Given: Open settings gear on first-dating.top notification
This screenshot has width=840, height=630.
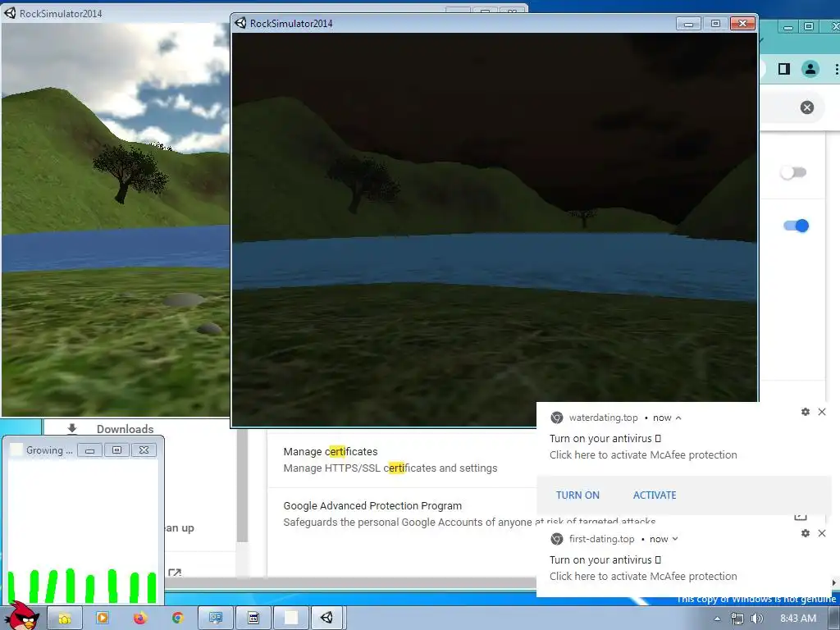Looking at the screenshot, I should pyautogui.click(x=806, y=533).
